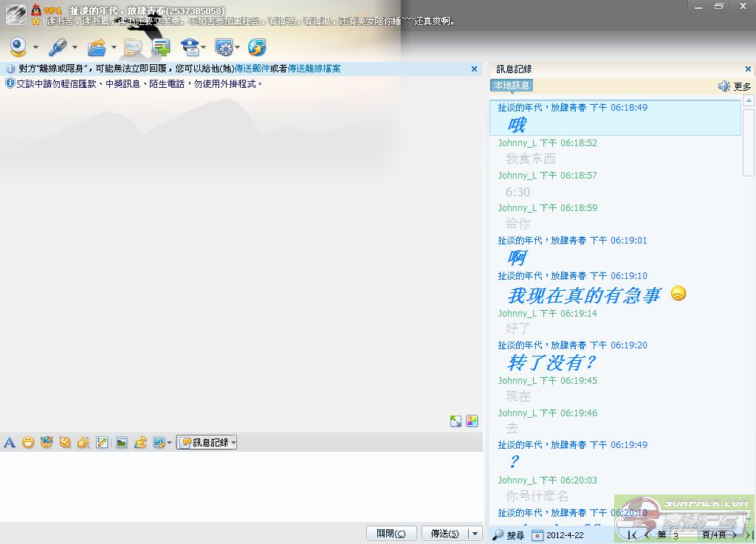Click the 傳送郵件 link
The height and width of the screenshot is (544, 756).
click(252, 69)
